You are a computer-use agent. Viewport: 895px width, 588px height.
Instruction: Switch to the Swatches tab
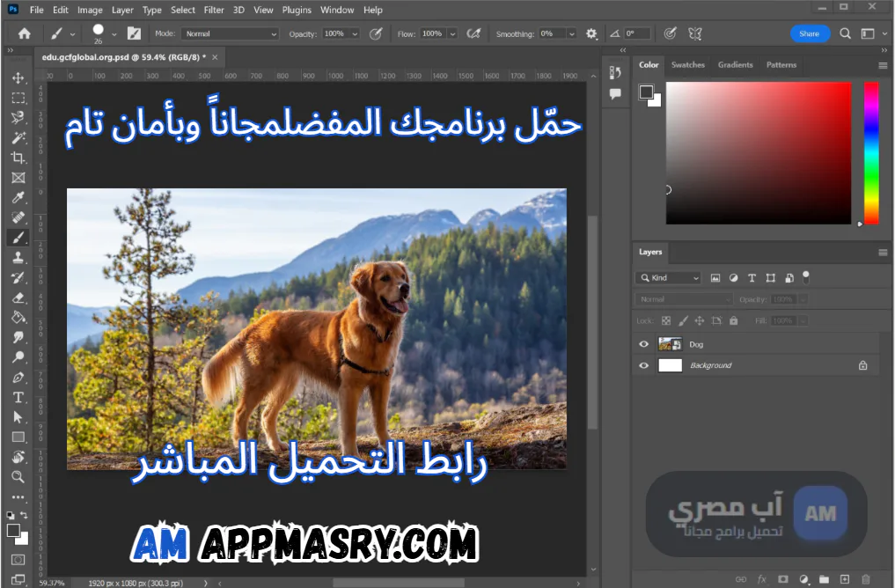[x=688, y=64]
